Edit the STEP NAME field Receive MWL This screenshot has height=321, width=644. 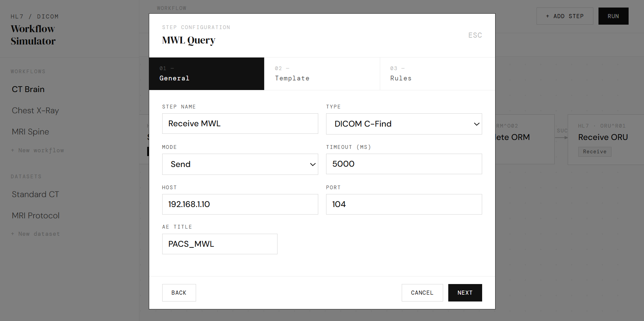click(240, 124)
